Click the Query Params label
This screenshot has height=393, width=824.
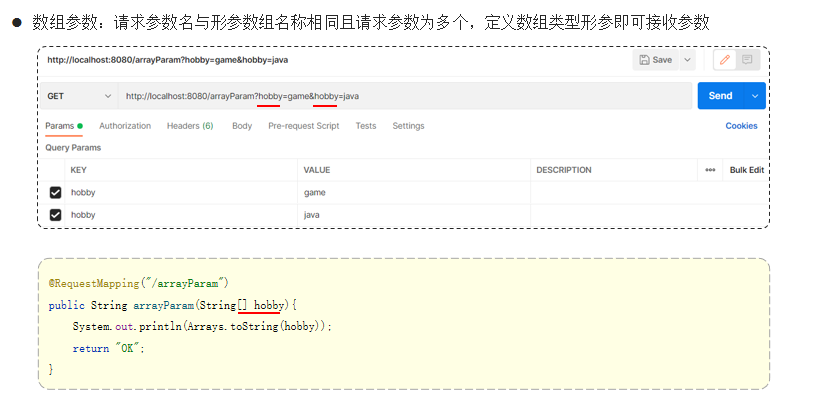coord(73,148)
